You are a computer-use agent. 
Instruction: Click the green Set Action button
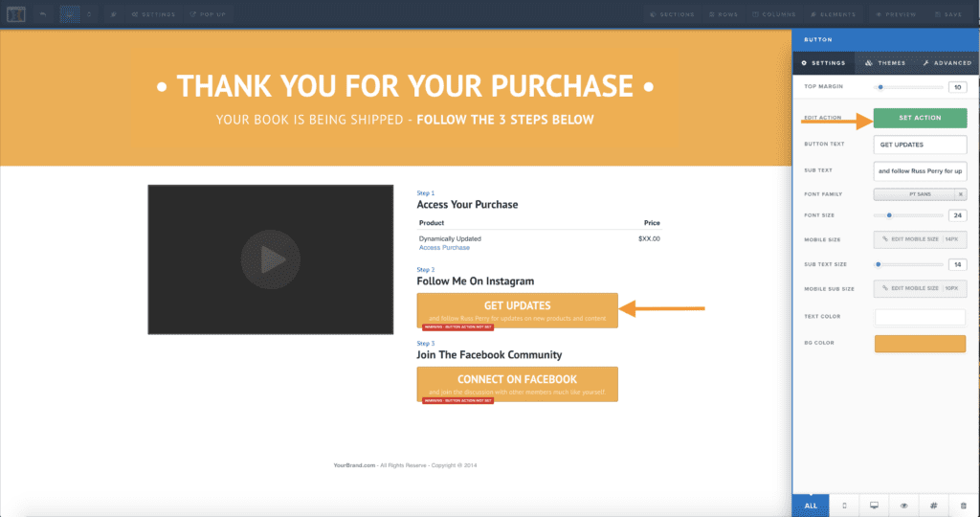click(920, 118)
